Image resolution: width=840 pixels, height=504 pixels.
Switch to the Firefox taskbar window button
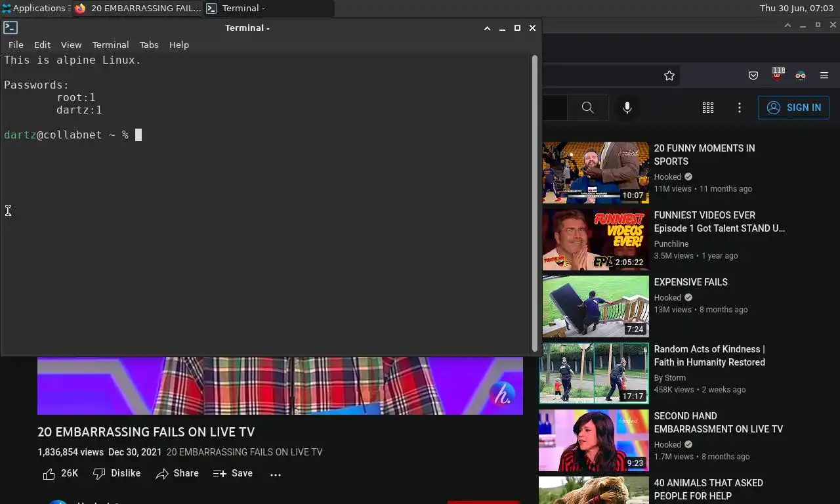click(x=138, y=9)
